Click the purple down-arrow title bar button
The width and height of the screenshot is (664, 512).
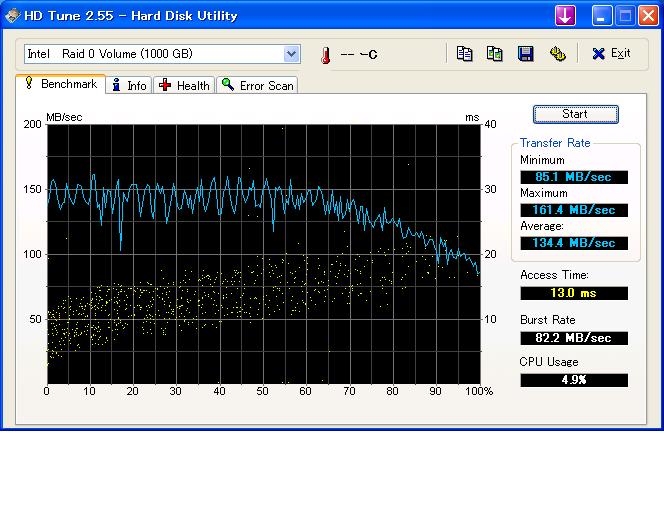(565, 16)
